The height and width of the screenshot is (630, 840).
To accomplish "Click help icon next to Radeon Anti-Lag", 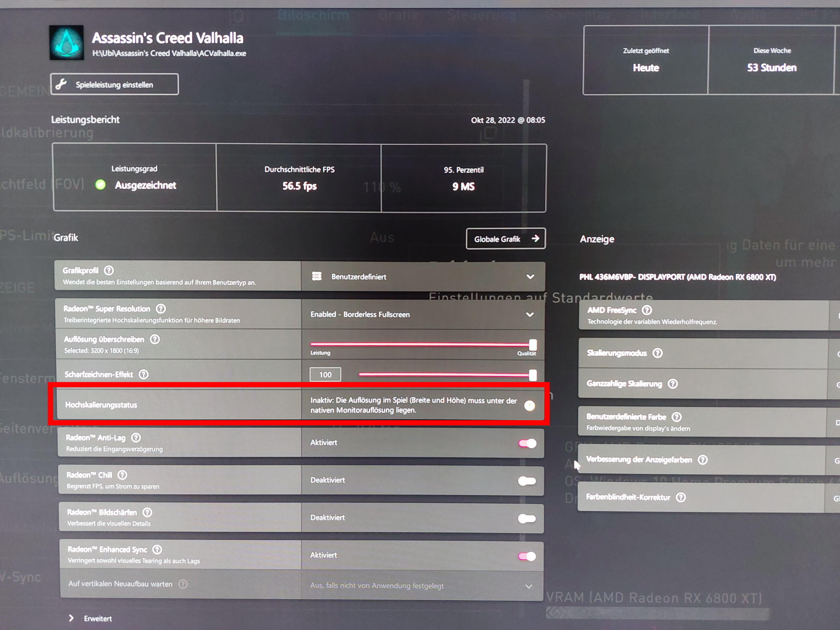I will click(136, 437).
